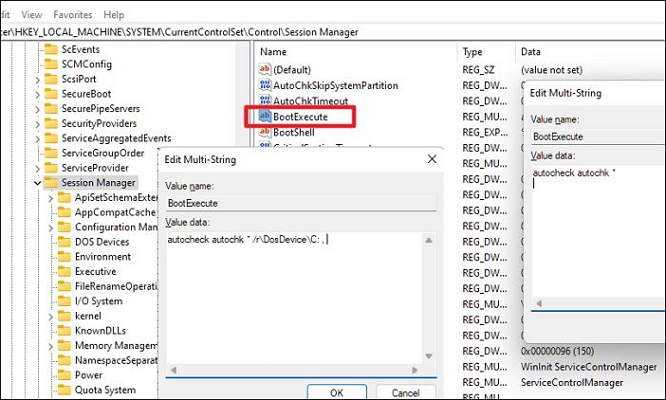Select the AutoChkSkipSystemPartition value icon

[265, 86]
